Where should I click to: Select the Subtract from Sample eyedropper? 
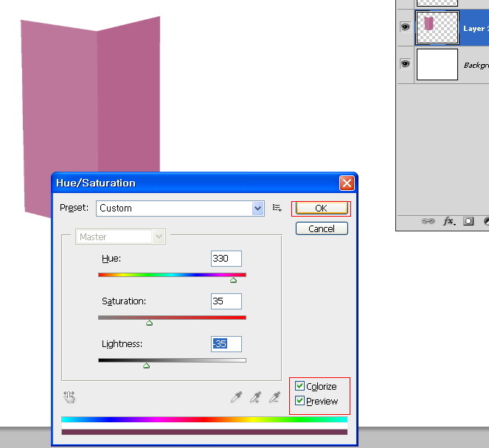point(274,397)
